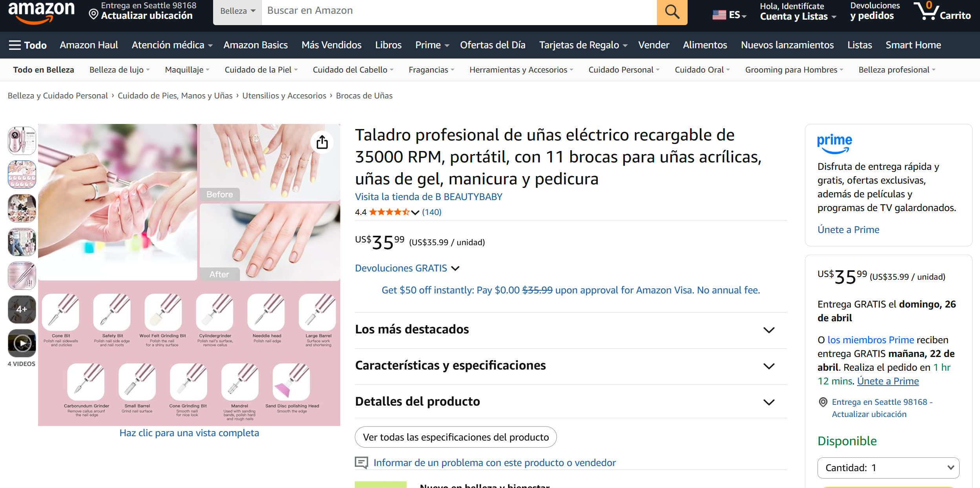Click inside Buscar en Amazon search field
The height and width of the screenshot is (488, 980).
[x=459, y=11]
